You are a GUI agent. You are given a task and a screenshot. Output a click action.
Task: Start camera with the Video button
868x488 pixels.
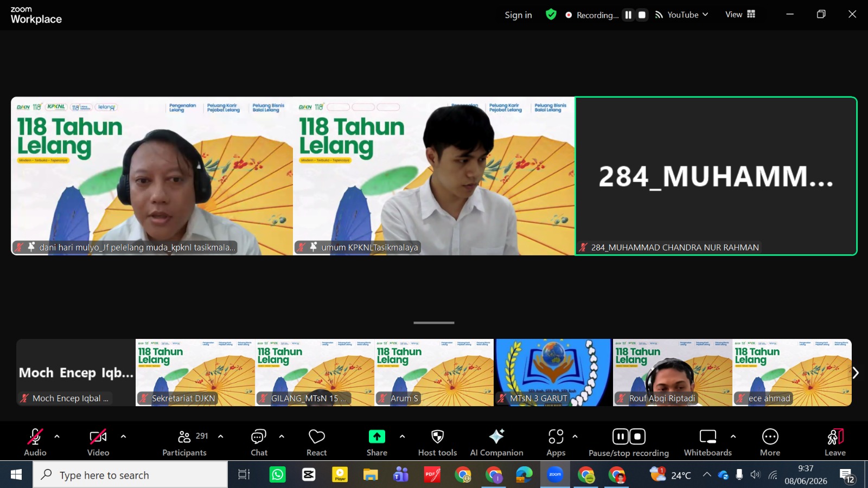98,442
